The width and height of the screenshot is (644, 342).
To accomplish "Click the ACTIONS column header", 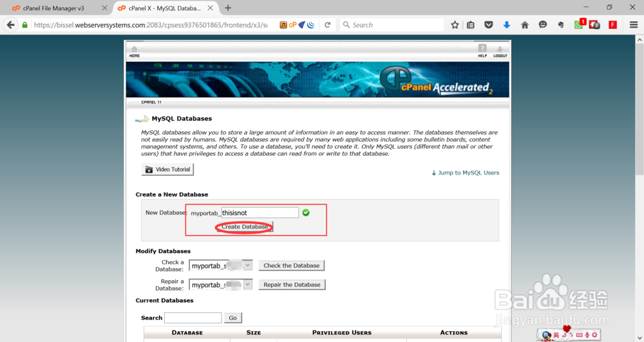I will (454, 332).
